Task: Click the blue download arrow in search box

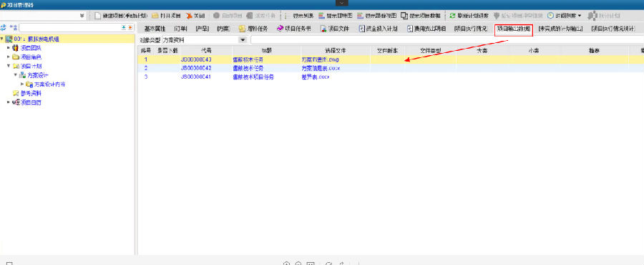Action: click(x=124, y=27)
